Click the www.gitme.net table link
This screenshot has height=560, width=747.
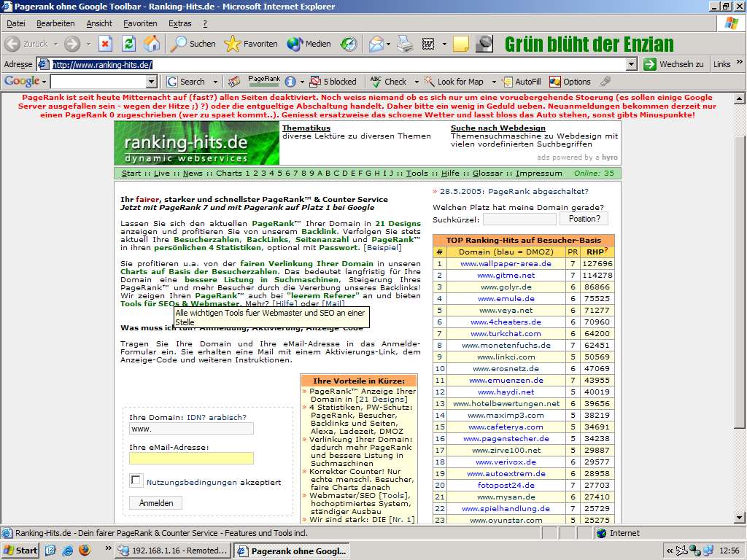[506, 275]
